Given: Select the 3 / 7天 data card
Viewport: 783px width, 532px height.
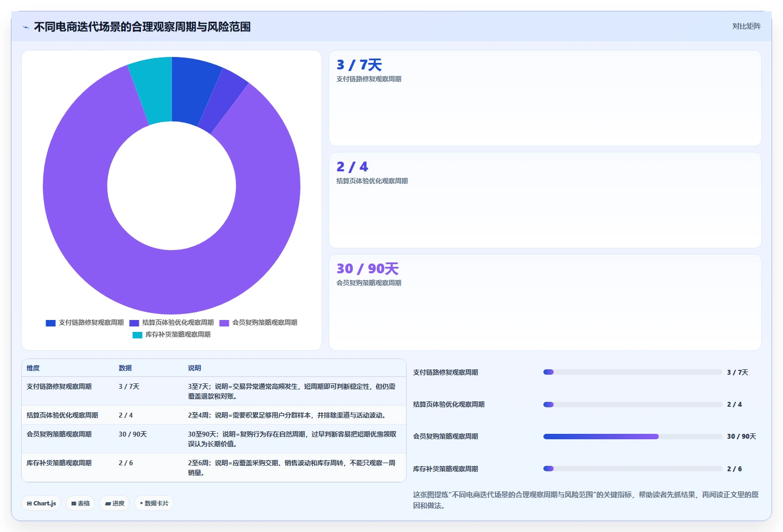Looking at the screenshot, I should (545, 98).
